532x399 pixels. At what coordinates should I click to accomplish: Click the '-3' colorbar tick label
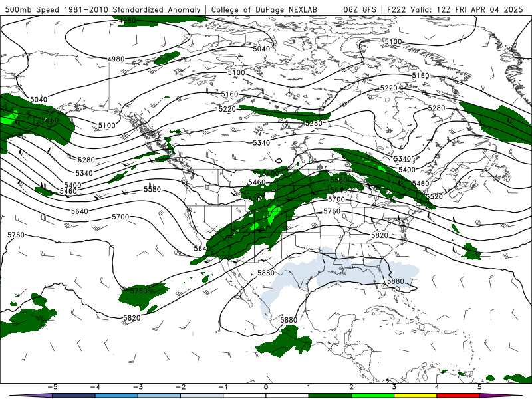coord(138,387)
